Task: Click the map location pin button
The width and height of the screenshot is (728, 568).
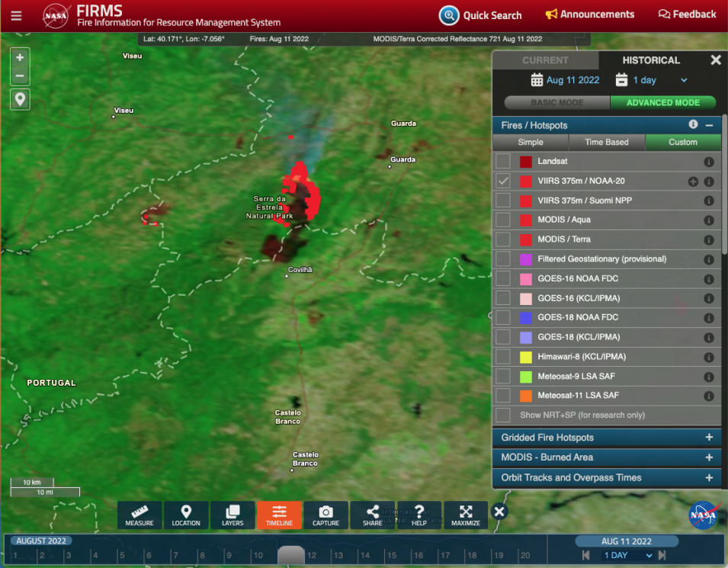Action: (20, 99)
